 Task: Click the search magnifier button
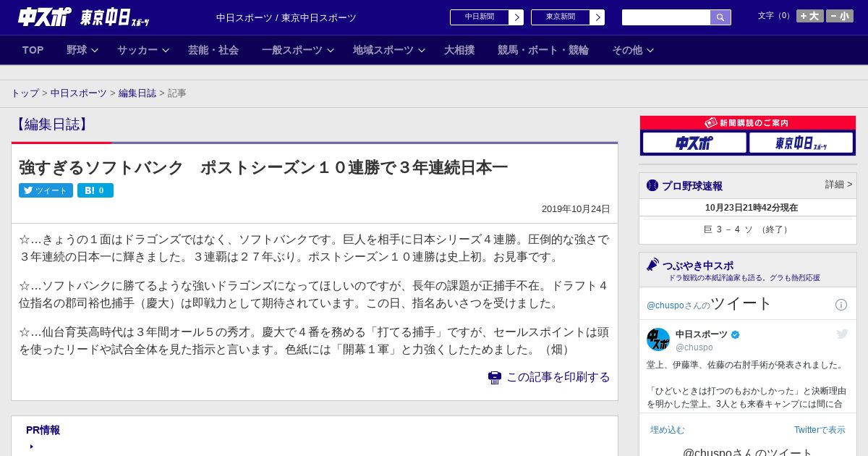(x=720, y=17)
